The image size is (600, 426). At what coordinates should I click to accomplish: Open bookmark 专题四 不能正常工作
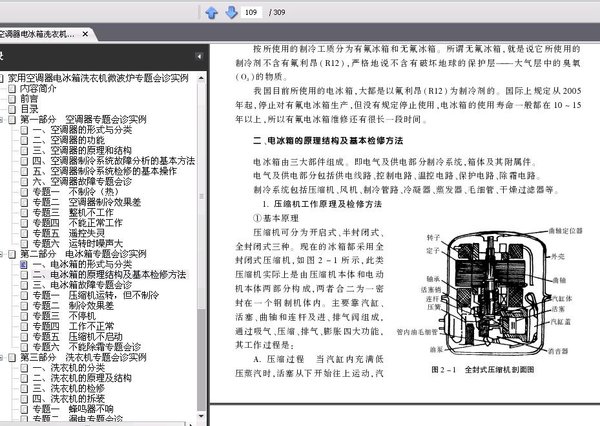pos(77,223)
